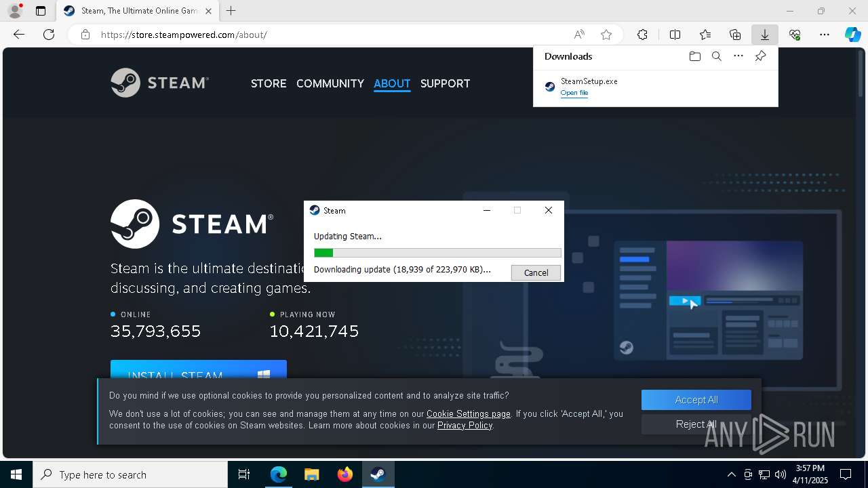Click the taskbar clock 3:57 PM
Viewport: 868px width, 488px height.
tap(811, 468)
